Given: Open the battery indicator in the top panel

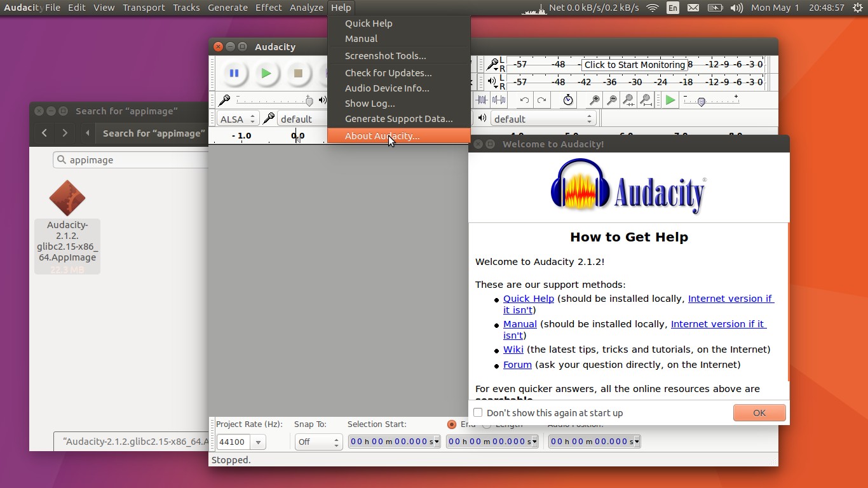Looking at the screenshot, I should tap(715, 8).
